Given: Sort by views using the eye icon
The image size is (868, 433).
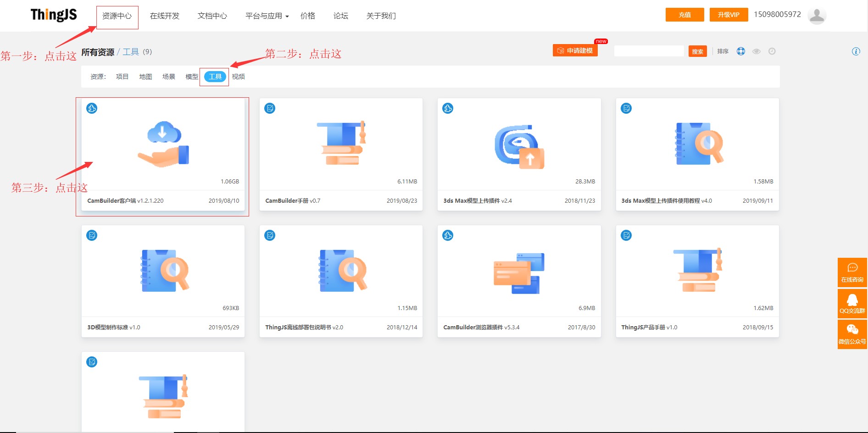Looking at the screenshot, I should pyautogui.click(x=757, y=51).
